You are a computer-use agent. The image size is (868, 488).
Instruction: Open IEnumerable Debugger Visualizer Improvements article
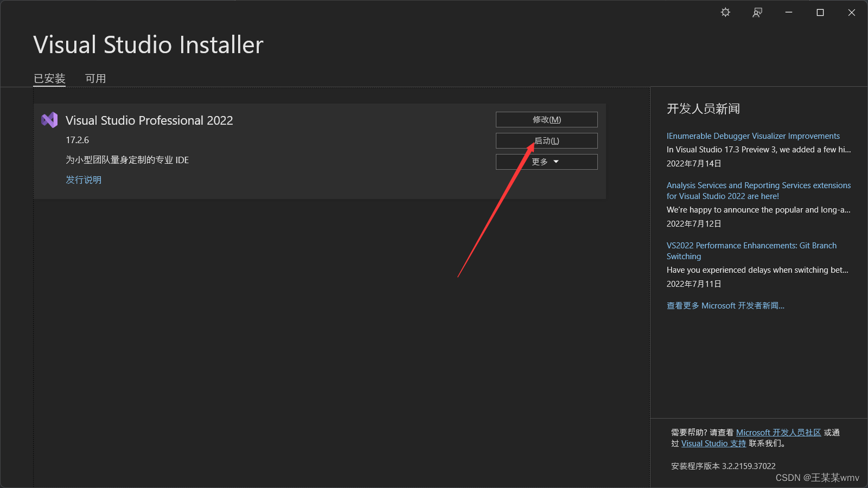(x=752, y=136)
